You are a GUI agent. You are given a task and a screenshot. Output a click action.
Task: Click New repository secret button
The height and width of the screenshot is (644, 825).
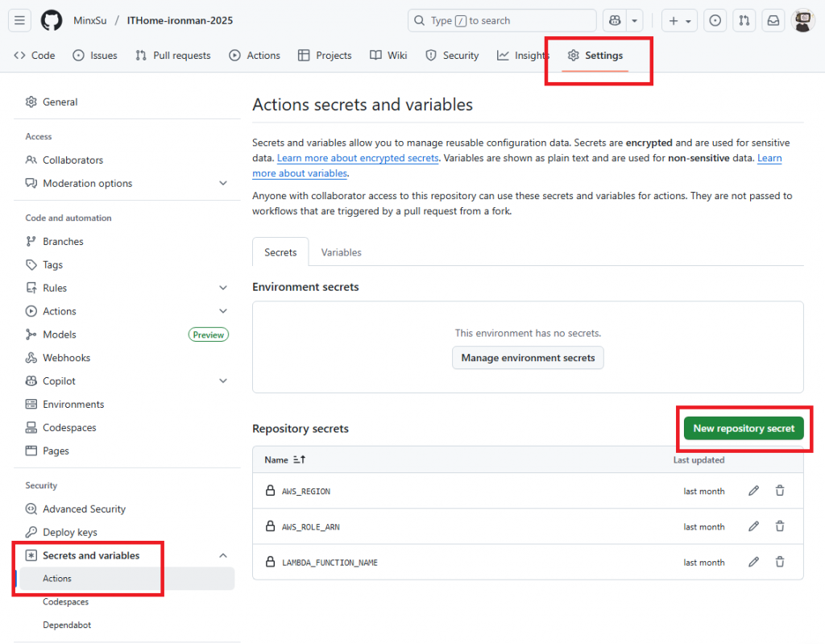744,428
